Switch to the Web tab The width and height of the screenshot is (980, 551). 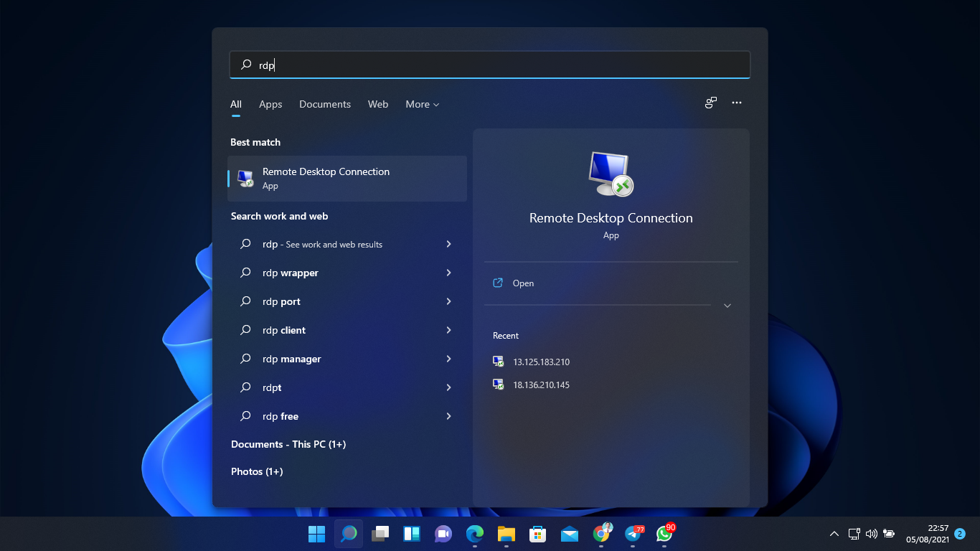378,104
